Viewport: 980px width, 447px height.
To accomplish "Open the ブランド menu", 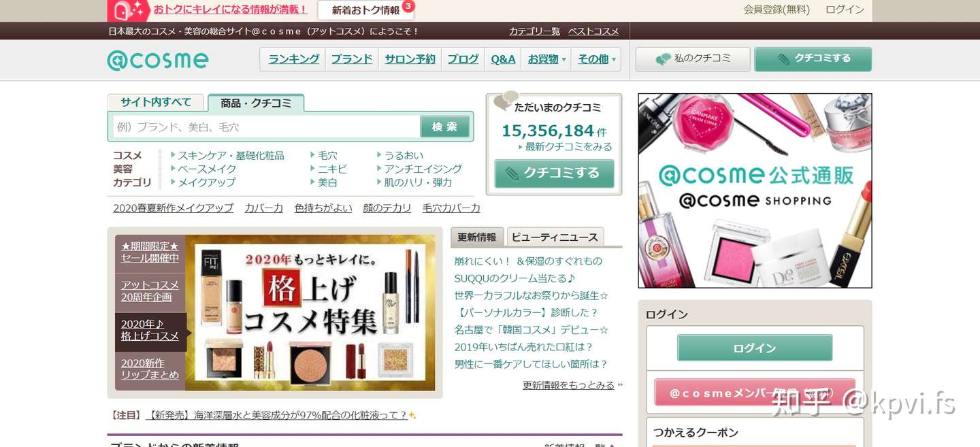I will (352, 59).
